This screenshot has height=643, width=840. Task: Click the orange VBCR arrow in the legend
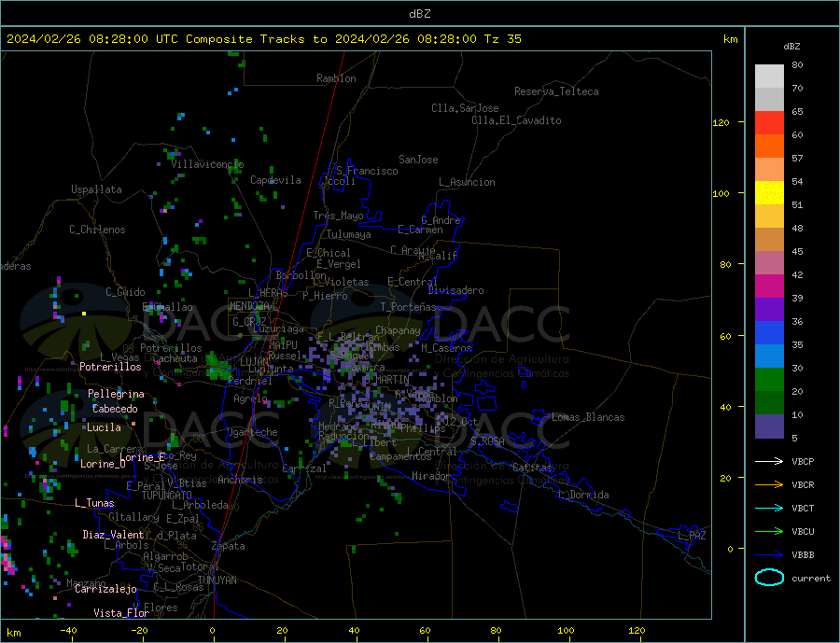(769, 485)
